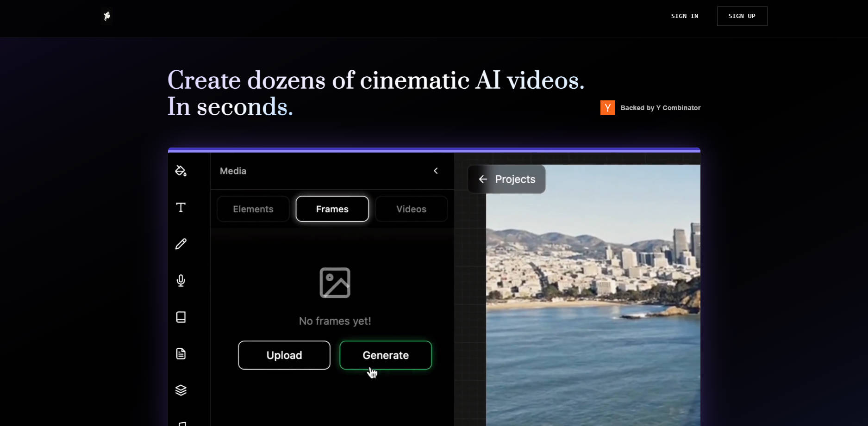This screenshot has height=426, width=868.
Task: Collapse the Media panel with chevron
Action: click(x=436, y=171)
